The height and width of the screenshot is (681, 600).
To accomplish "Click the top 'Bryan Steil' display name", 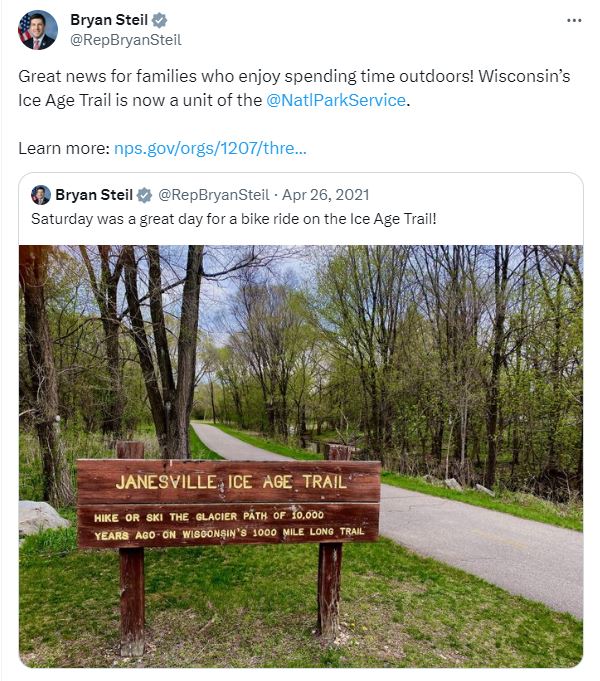I will pos(108,21).
